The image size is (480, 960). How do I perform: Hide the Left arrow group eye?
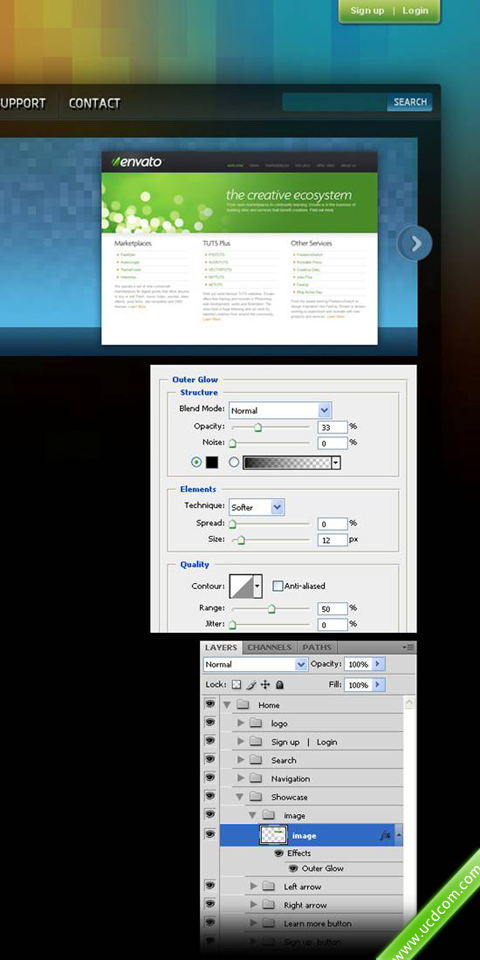click(210, 886)
